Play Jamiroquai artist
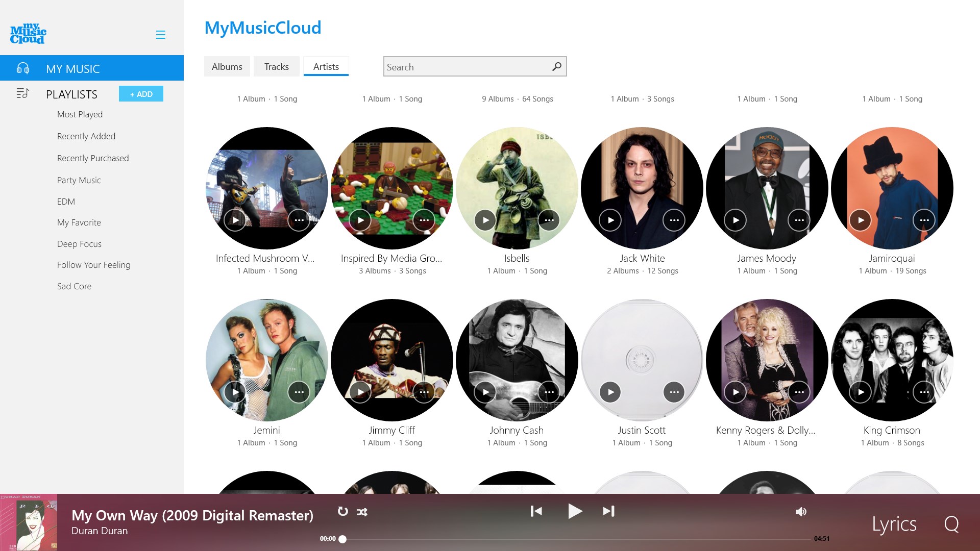The height and width of the screenshot is (551, 980). pyautogui.click(x=861, y=220)
